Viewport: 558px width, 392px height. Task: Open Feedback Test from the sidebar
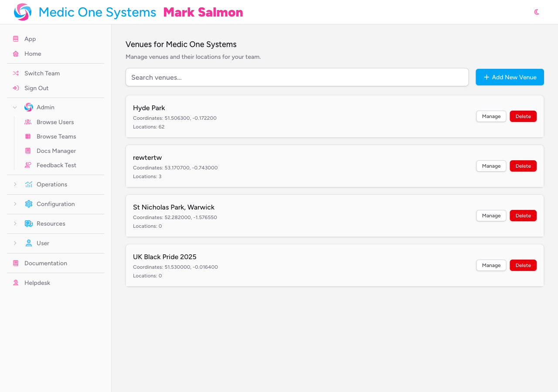pyautogui.click(x=57, y=165)
